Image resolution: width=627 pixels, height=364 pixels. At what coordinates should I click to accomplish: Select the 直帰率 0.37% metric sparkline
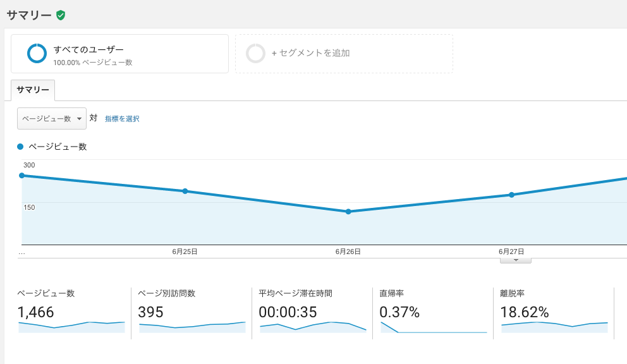434,327
